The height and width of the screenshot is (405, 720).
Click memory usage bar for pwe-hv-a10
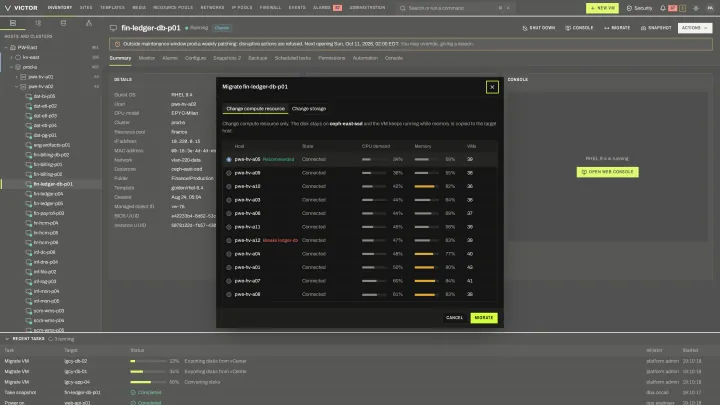427,186
